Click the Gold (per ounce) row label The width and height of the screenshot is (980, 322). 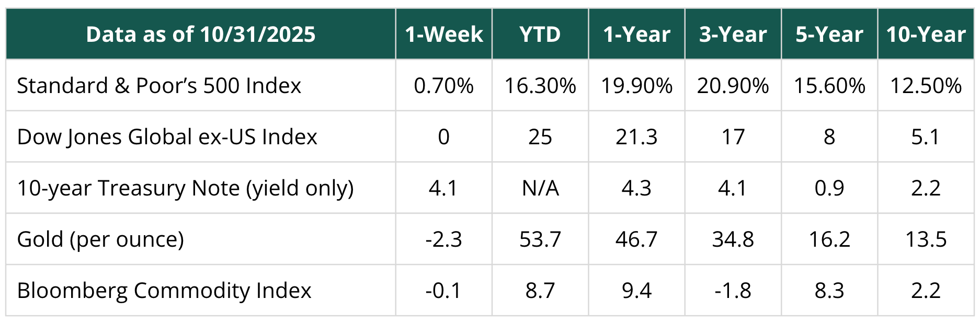point(100,239)
